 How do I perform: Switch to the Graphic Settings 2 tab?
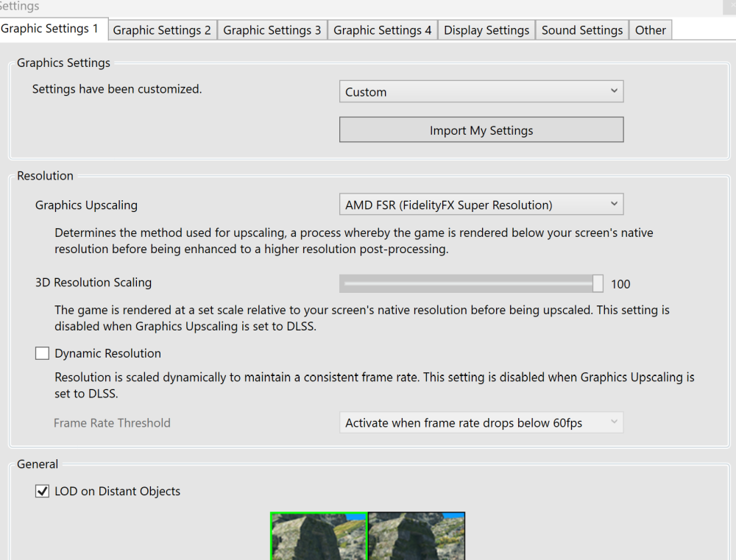click(x=162, y=30)
